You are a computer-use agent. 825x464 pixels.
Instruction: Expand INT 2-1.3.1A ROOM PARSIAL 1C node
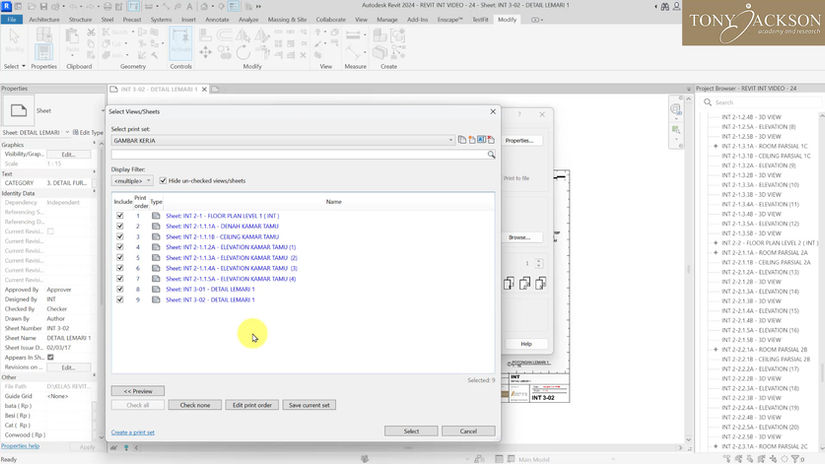click(x=716, y=146)
